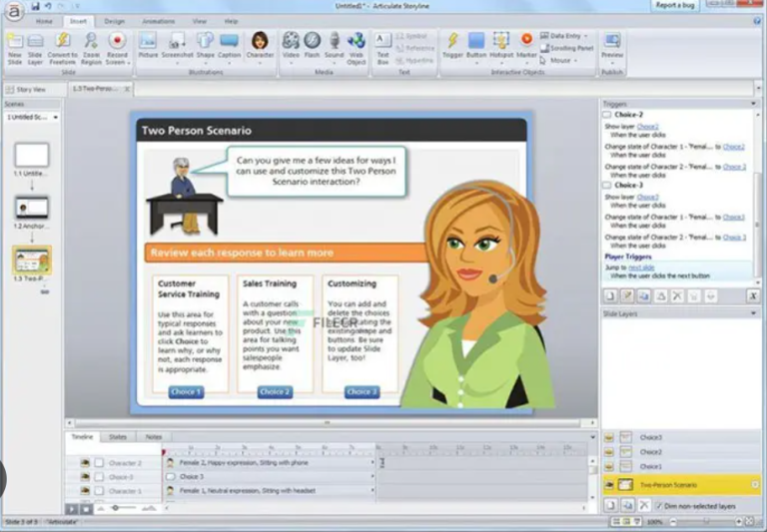767x532 pixels.
Task: Insert a Text Box
Action: [383, 48]
